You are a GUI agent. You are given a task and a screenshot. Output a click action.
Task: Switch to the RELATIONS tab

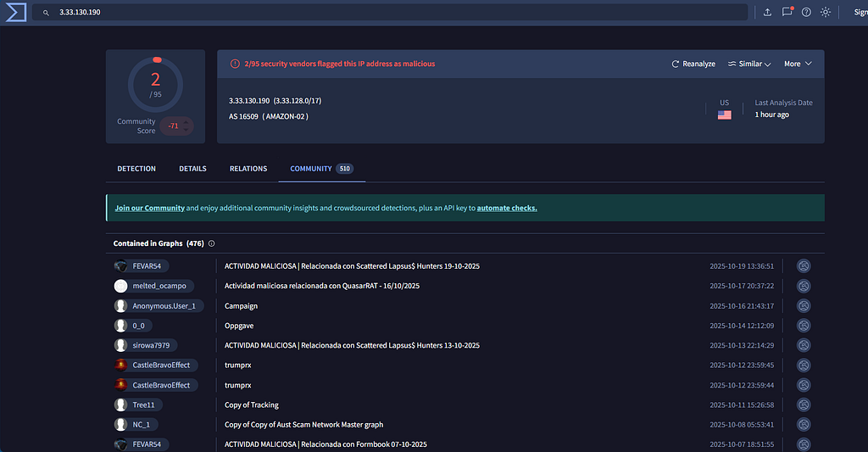(248, 169)
